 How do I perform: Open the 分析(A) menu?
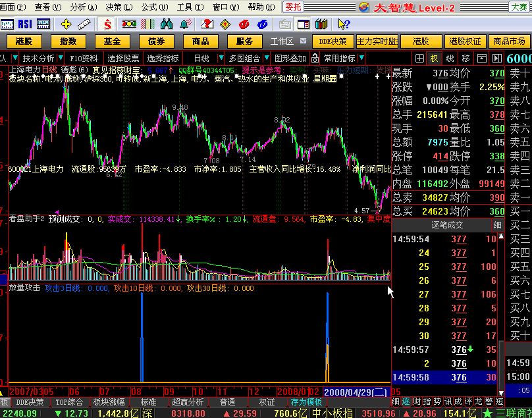coord(84,7)
